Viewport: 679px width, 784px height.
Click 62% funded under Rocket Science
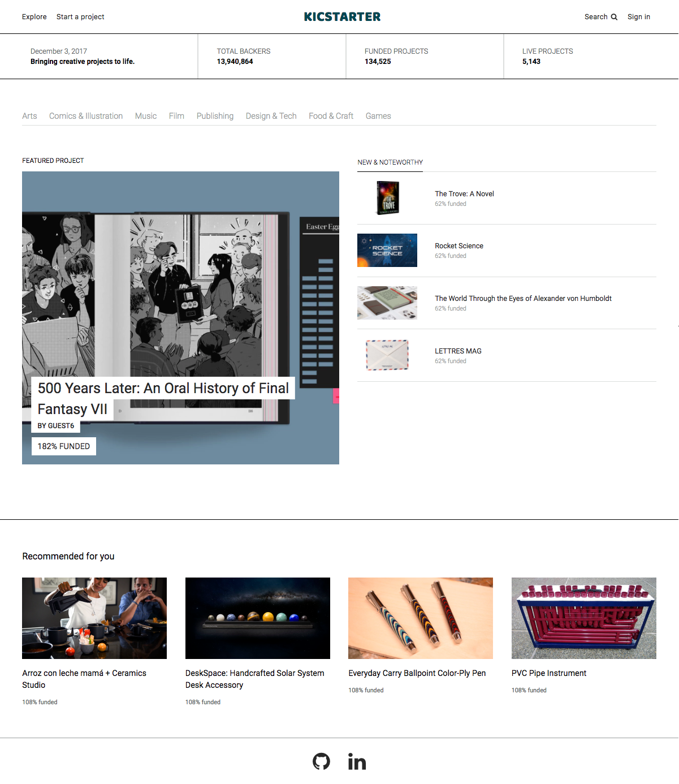451,256
